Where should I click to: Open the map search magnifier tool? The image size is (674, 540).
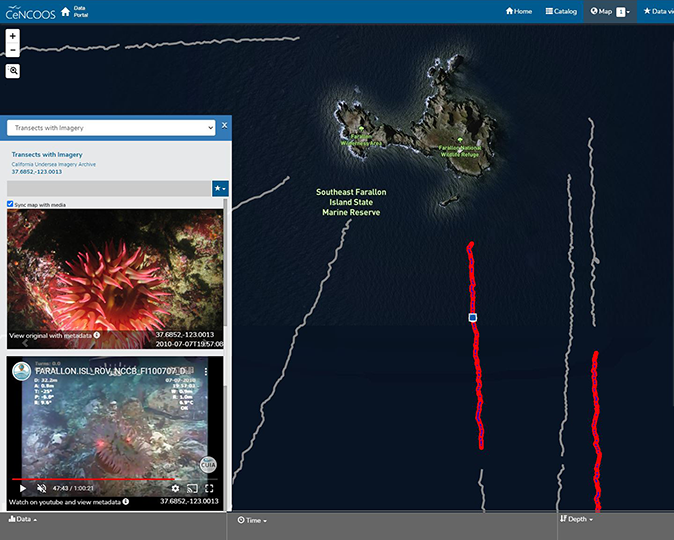[13, 71]
